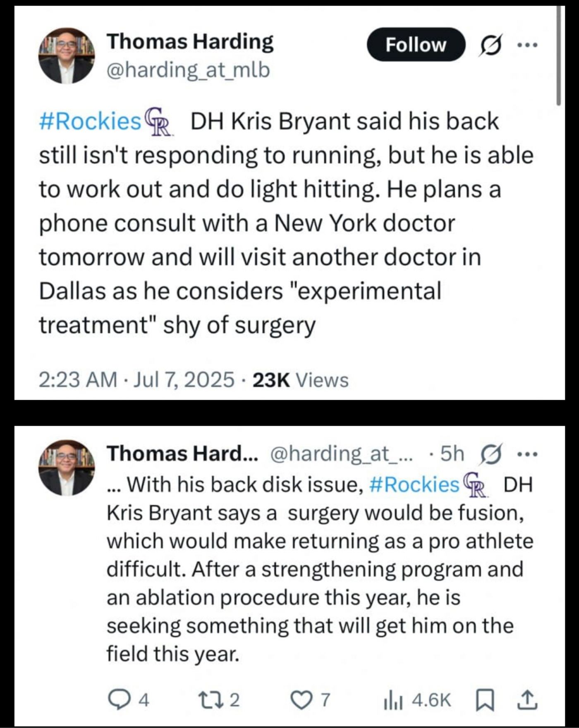579x728 pixels.
Task: Click Thomas Harding display name in first tweet
Action: point(190,42)
